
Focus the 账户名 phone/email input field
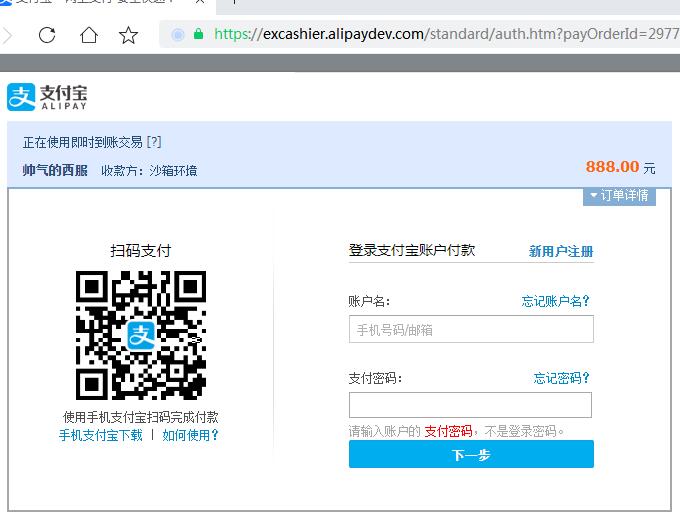click(x=470, y=329)
